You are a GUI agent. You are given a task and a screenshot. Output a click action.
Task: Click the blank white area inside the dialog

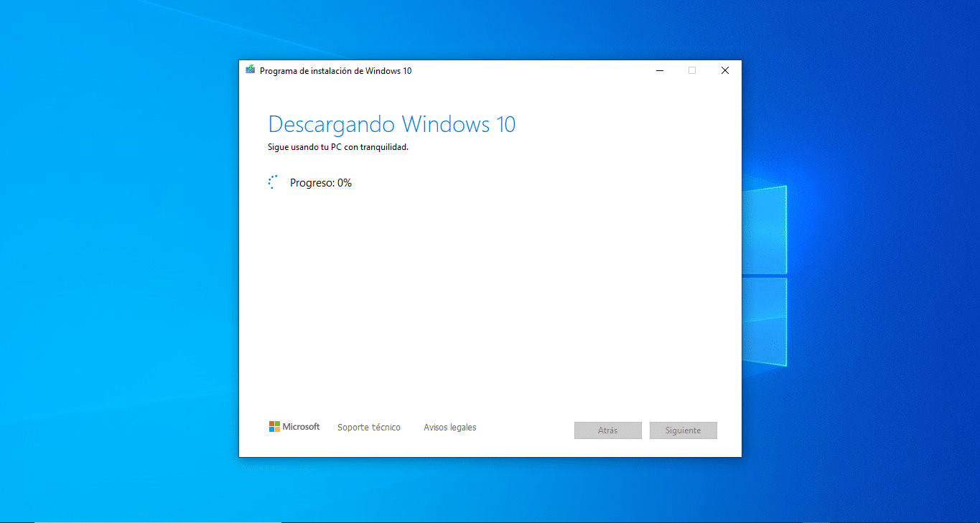pyautogui.click(x=488, y=301)
